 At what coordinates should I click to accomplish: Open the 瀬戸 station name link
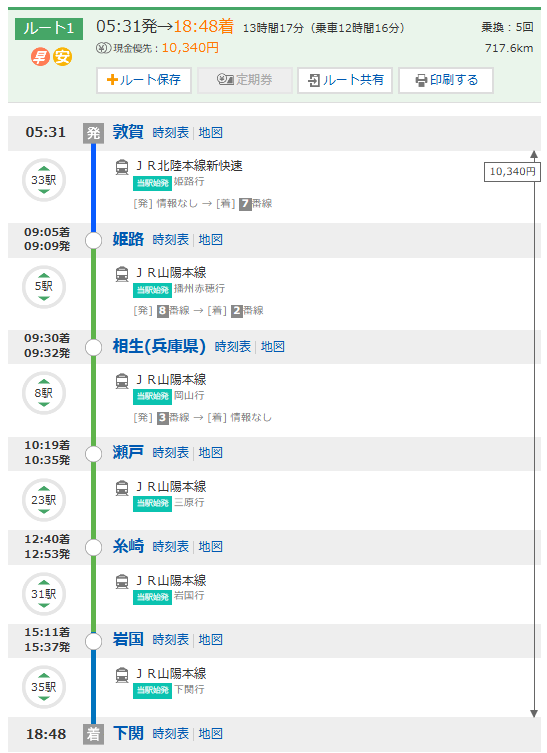[x=128, y=452]
